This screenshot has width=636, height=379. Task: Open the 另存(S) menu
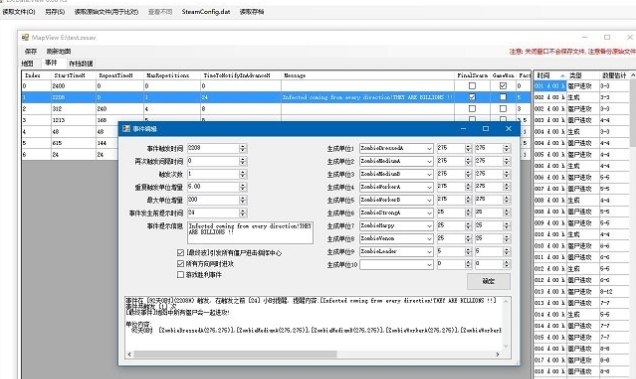point(55,12)
